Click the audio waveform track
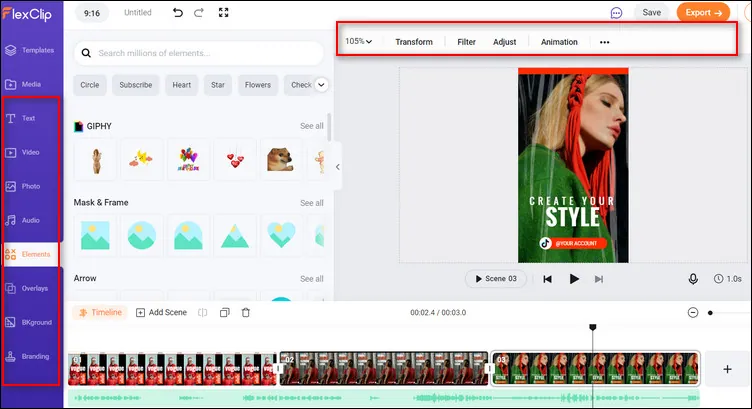This screenshot has height=409, width=752. [x=384, y=397]
